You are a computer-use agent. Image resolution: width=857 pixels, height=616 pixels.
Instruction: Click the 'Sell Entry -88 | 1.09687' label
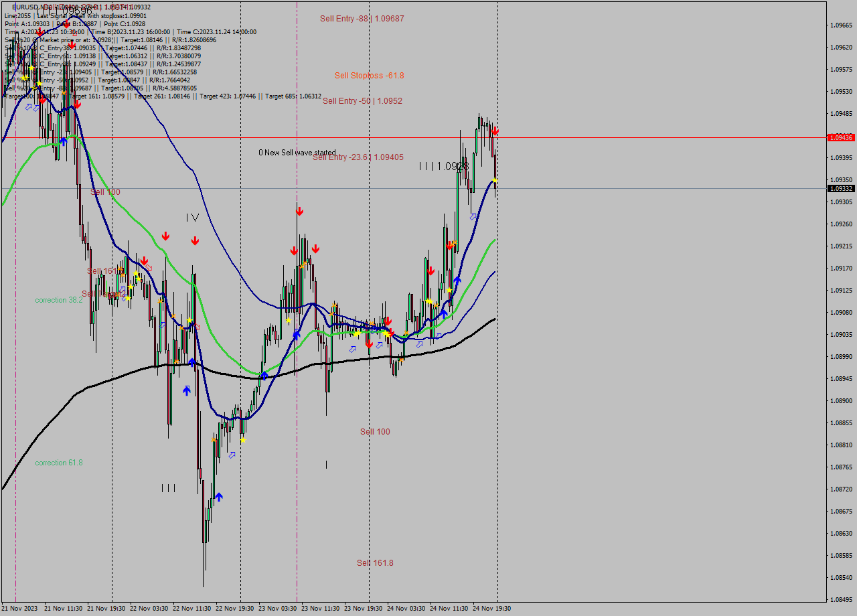(362, 18)
